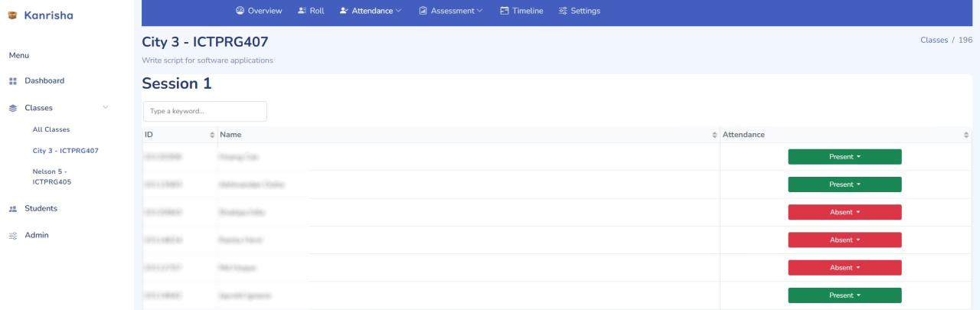The image size is (980, 310).
Task: Open the Attendance dropdown in navbar
Action: (x=371, y=11)
